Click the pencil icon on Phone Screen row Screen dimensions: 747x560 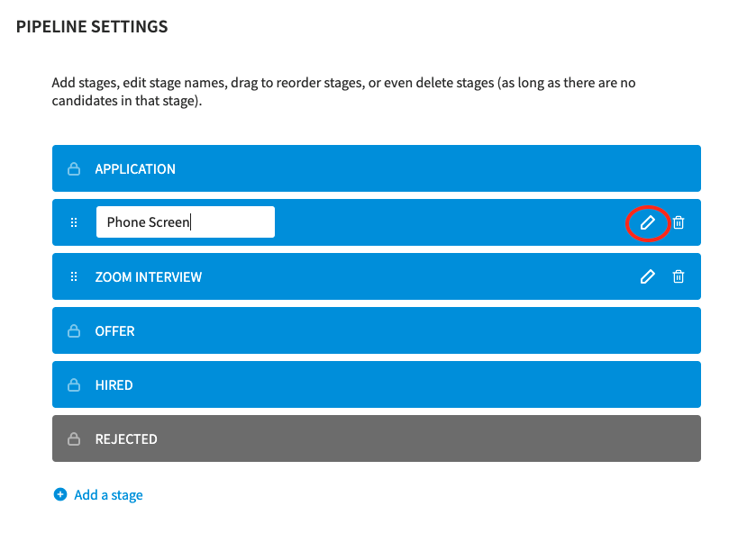click(648, 222)
